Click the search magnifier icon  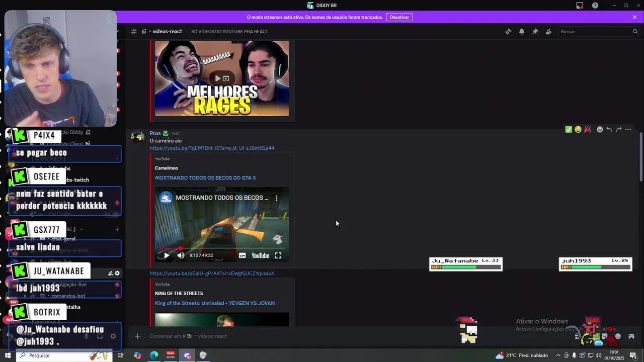(x=635, y=31)
